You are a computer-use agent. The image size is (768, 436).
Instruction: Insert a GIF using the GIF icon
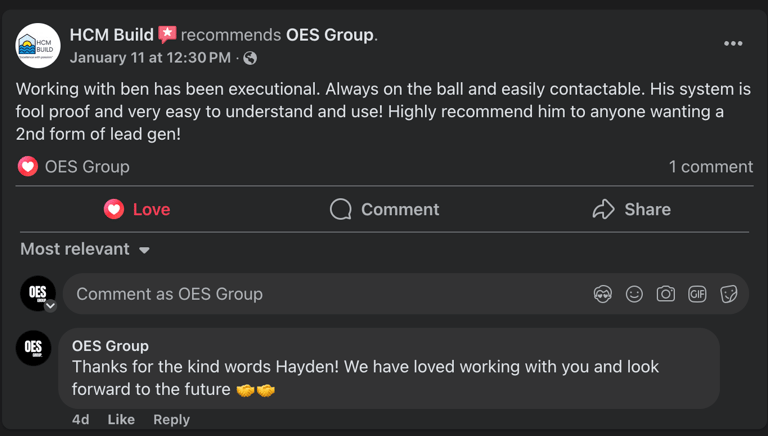pos(697,294)
